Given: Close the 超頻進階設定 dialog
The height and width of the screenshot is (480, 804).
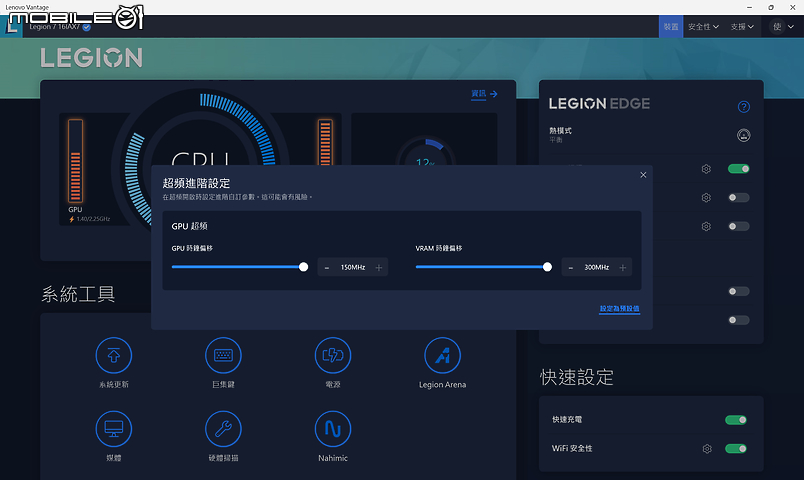Looking at the screenshot, I should [643, 175].
